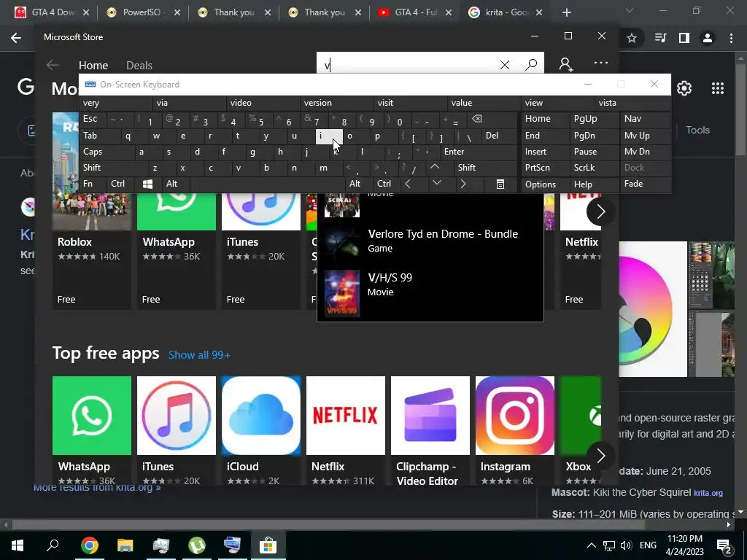Bookmark the page with Chrome star icon
The width and height of the screenshot is (747, 560).
coord(632,38)
